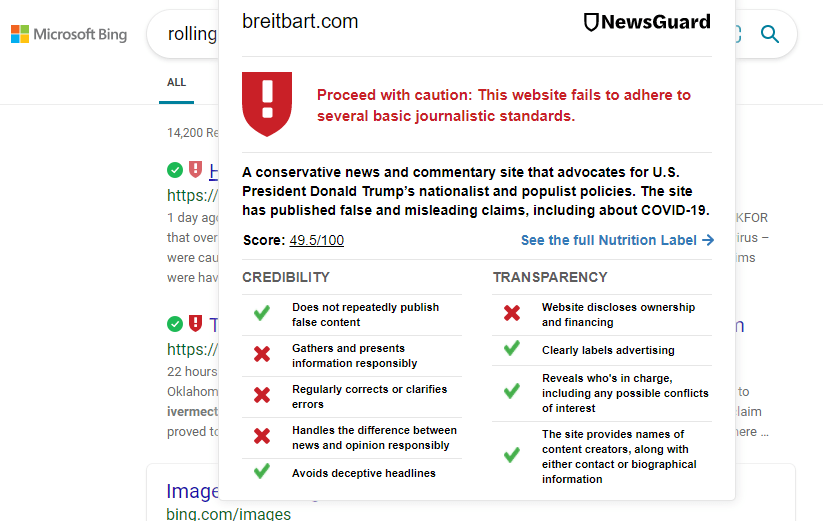Click second result's green verified badge
Viewport: 823px width, 521px height.
(175, 324)
